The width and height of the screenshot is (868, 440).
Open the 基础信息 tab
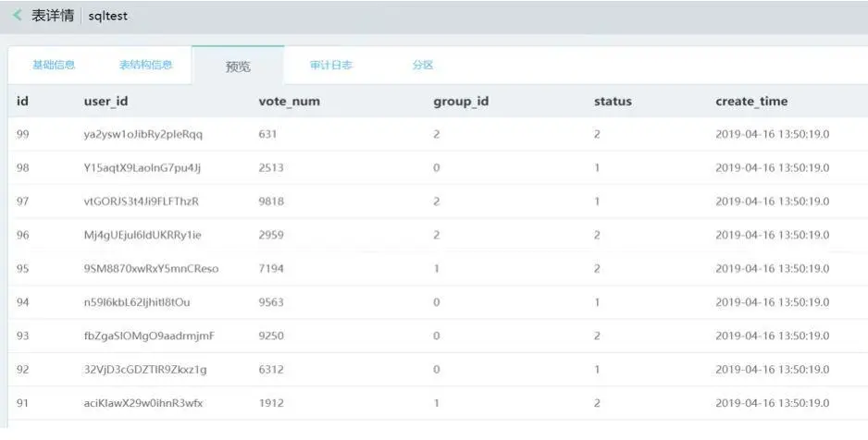tap(54, 66)
